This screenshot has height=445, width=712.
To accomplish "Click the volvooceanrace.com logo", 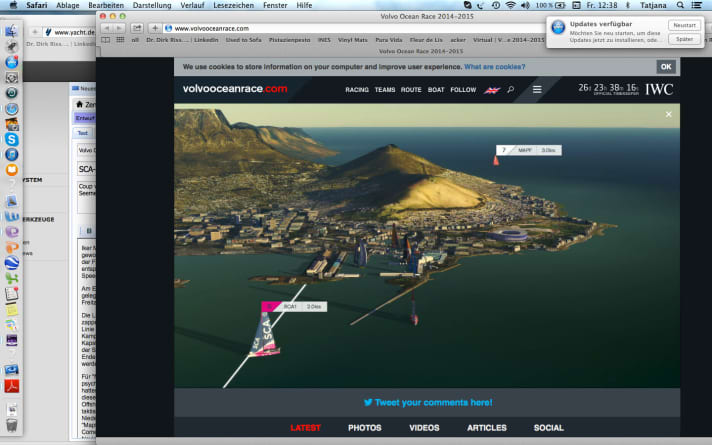I will [235, 89].
